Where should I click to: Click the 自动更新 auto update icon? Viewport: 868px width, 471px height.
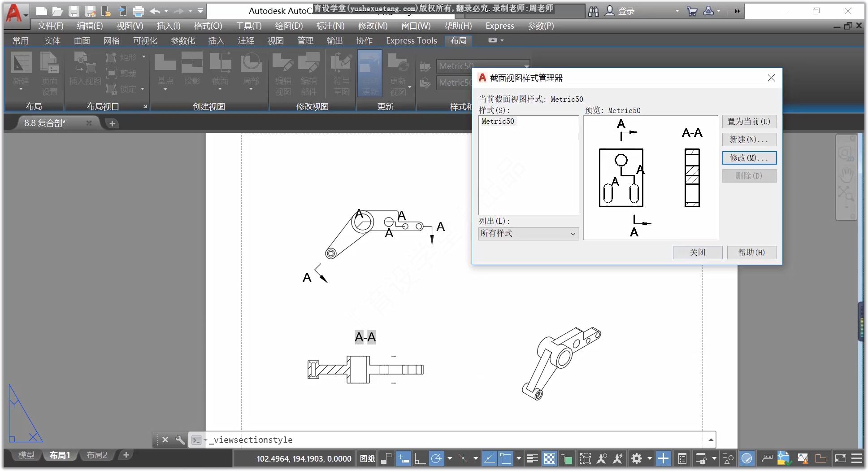370,74
